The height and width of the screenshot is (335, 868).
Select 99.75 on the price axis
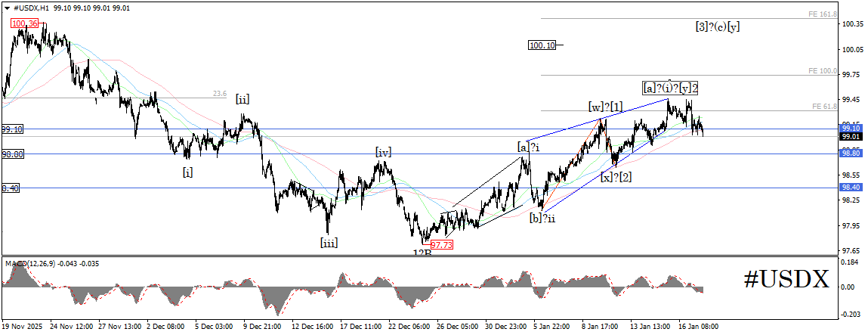[x=851, y=75]
